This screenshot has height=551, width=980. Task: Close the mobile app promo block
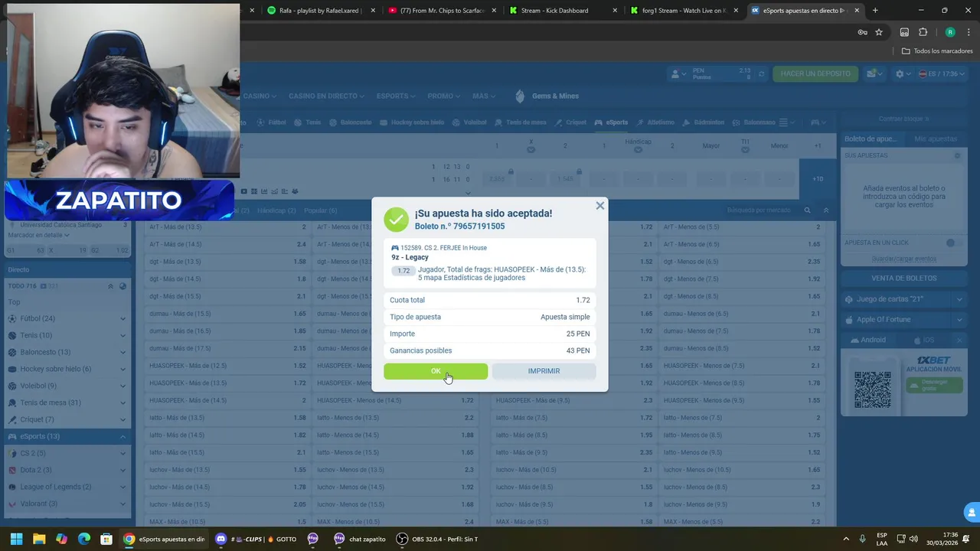click(959, 340)
